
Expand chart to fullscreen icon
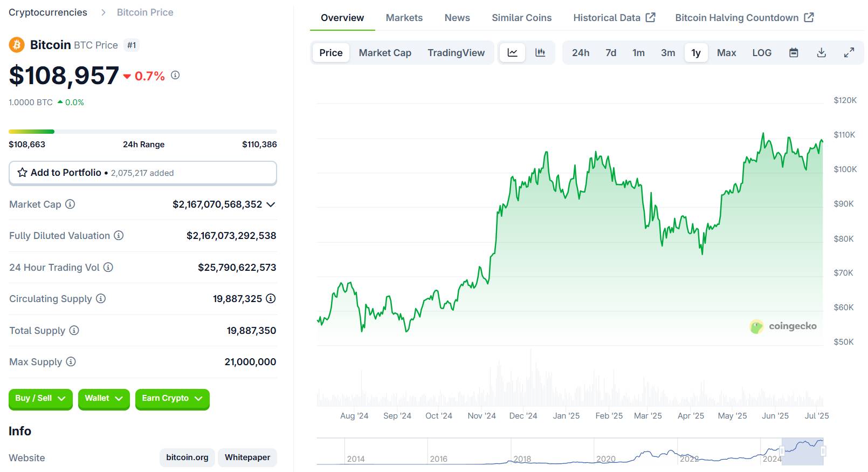click(x=849, y=53)
